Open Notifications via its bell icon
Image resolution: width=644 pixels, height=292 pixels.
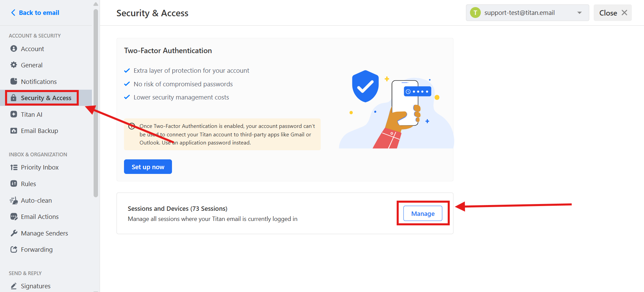pyautogui.click(x=14, y=82)
